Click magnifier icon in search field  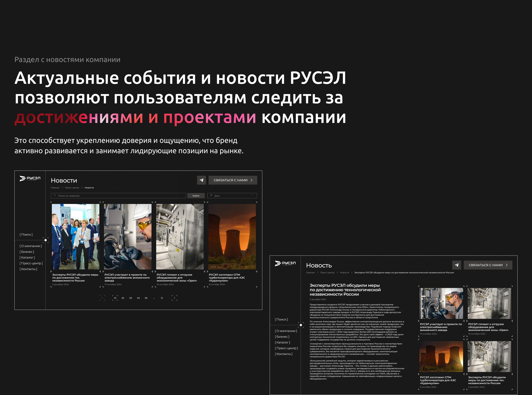pyautogui.click(x=55, y=195)
